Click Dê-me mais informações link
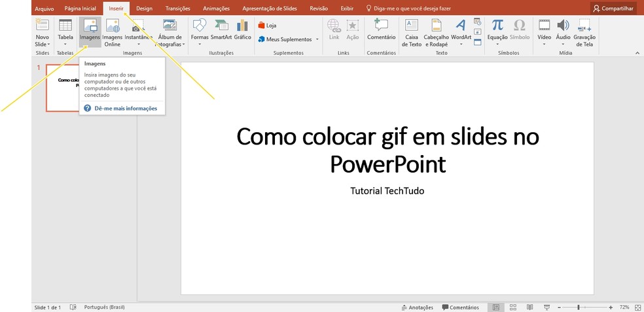Viewport: 644px width, 312px height. coord(126,109)
